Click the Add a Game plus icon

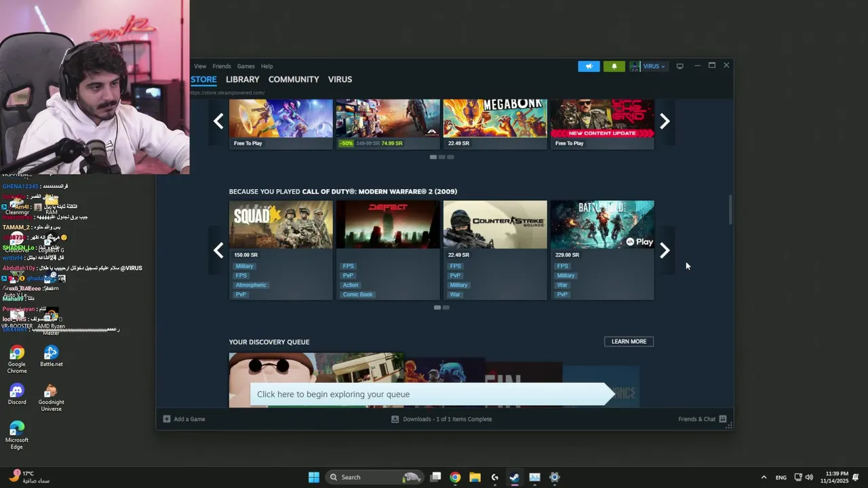(167, 419)
